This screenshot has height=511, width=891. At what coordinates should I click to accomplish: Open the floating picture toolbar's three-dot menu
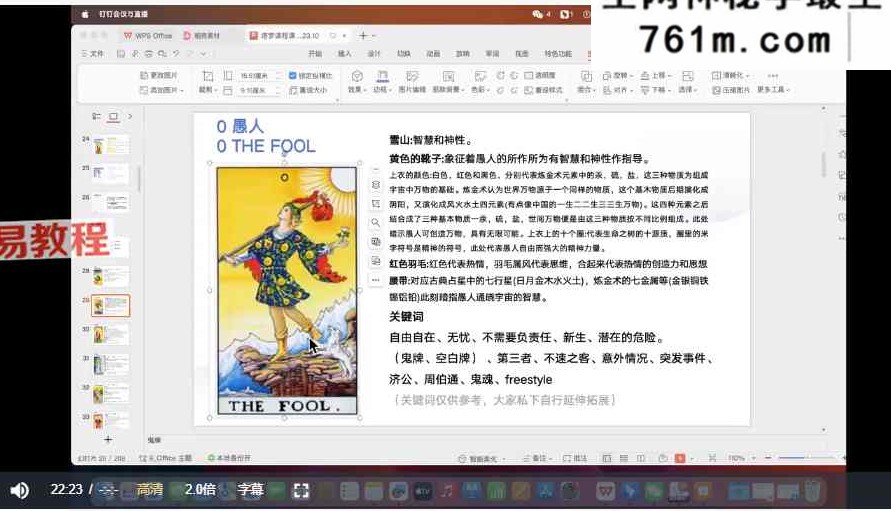click(376, 280)
